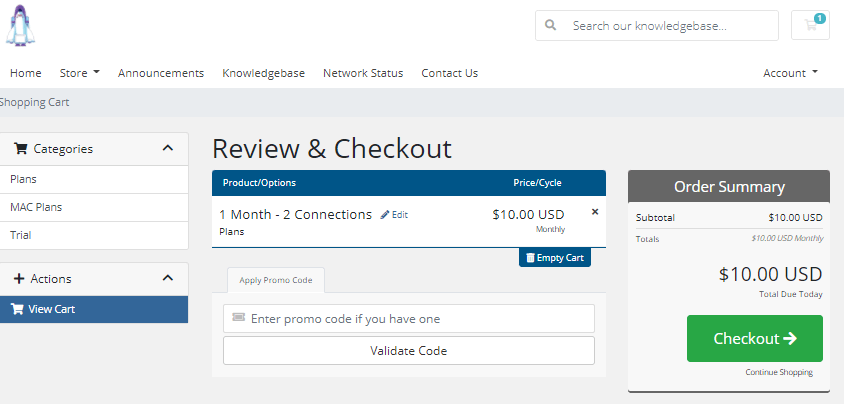Screen dimensions: 844x404
Task: Collapse the Actions panel chevron
Action: tap(168, 278)
